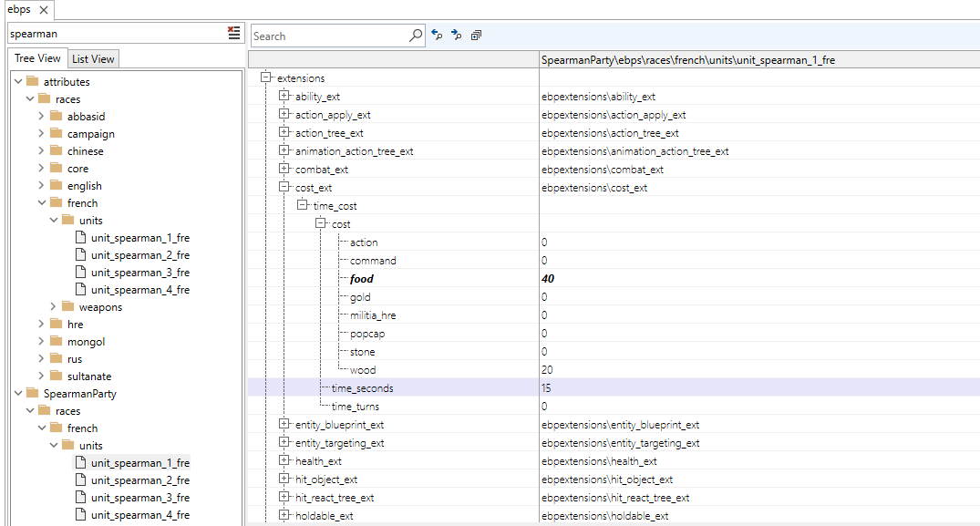Collapse cost_ext node
The image size is (980, 526).
pyautogui.click(x=284, y=186)
